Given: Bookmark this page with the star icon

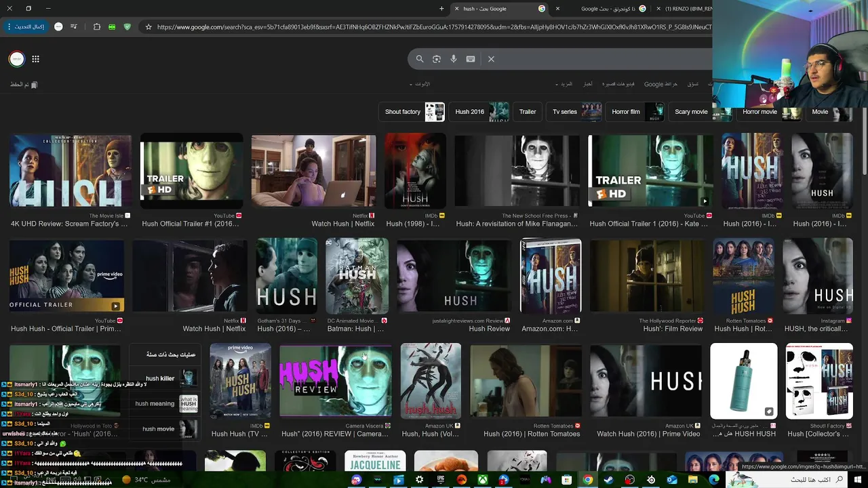Looking at the screenshot, I should pyautogui.click(x=149, y=27).
